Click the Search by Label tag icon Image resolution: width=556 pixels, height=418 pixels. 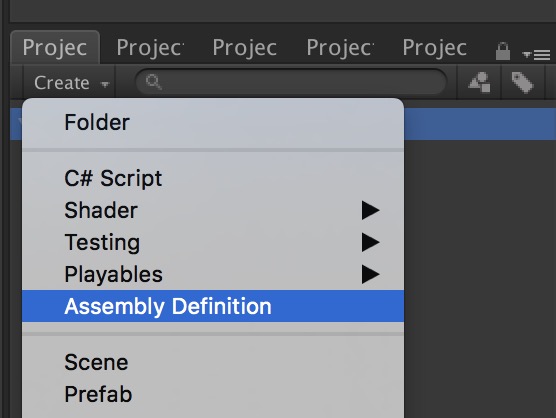[x=523, y=82]
